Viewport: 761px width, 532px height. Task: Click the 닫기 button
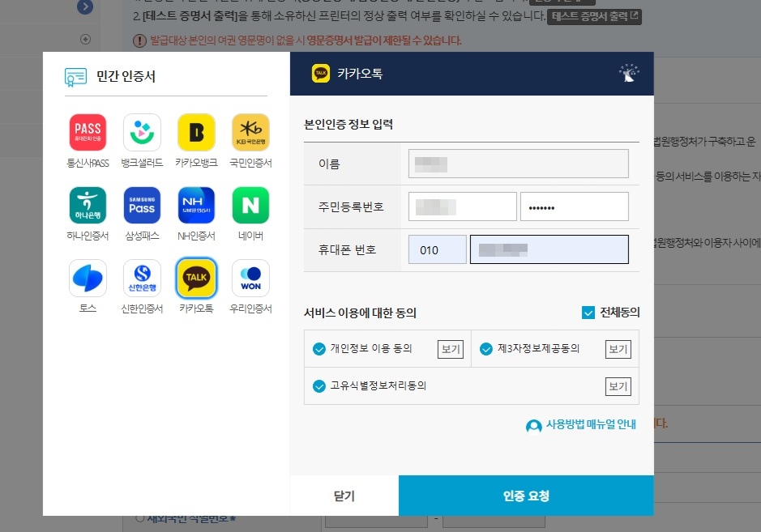344,496
